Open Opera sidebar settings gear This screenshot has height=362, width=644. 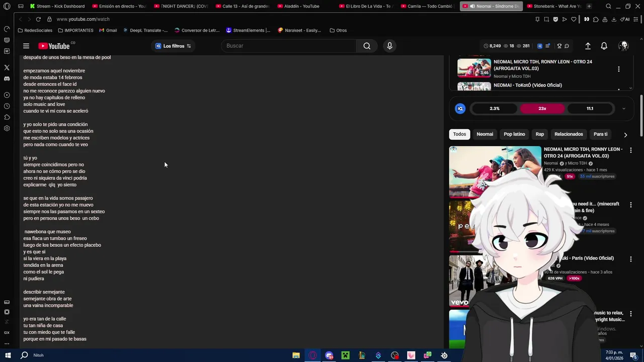point(7,128)
